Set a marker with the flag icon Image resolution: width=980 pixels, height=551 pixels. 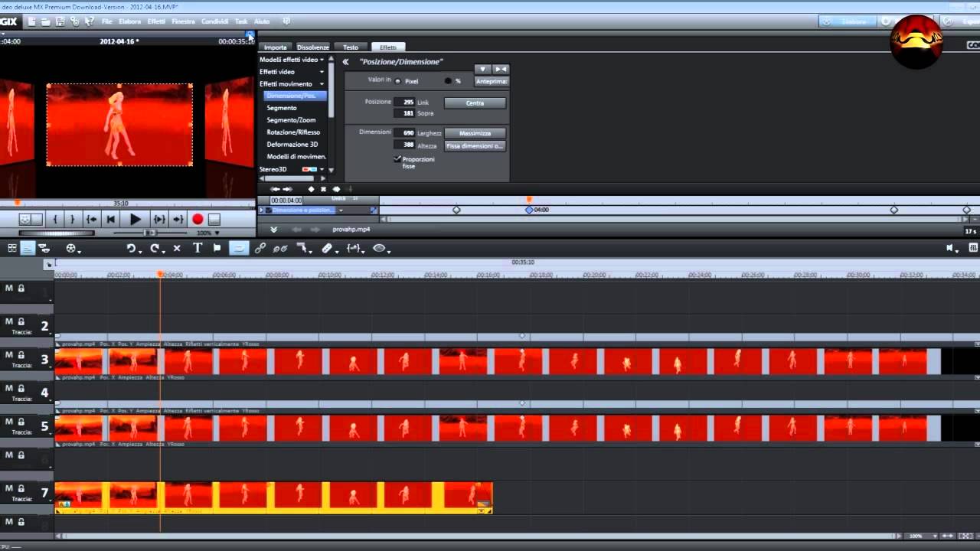217,248
